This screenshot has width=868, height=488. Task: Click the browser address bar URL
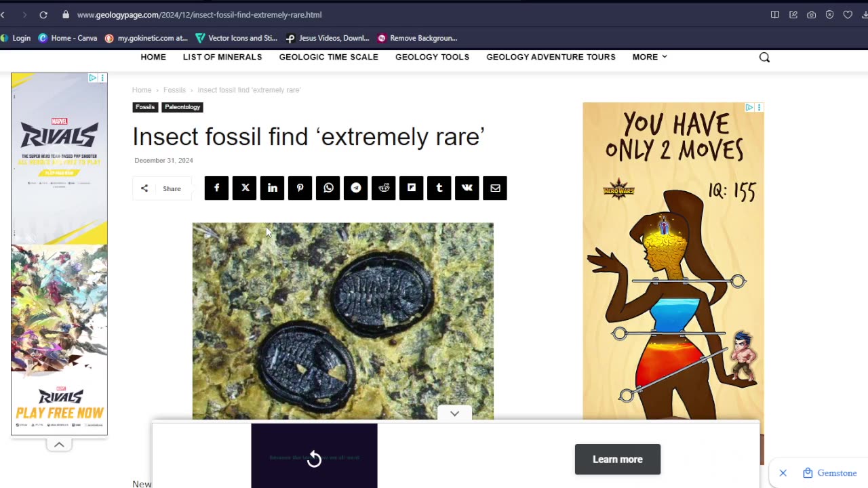(x=199, y=14)
